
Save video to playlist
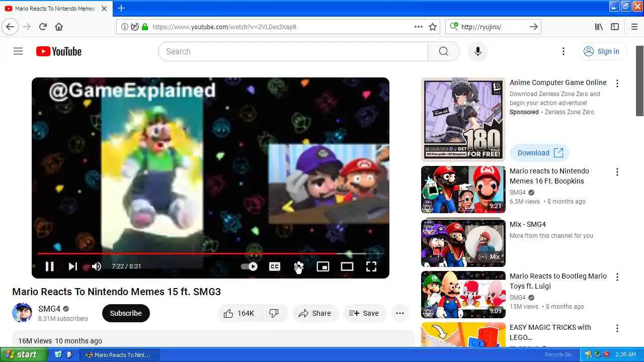click(x=364, y=313)
